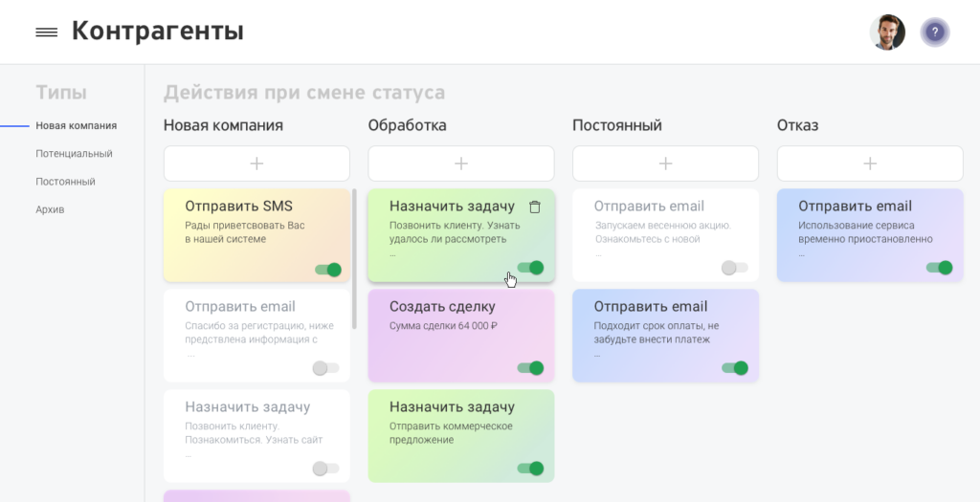Switch to Постоянный type in sidebar

click(65, 182)
